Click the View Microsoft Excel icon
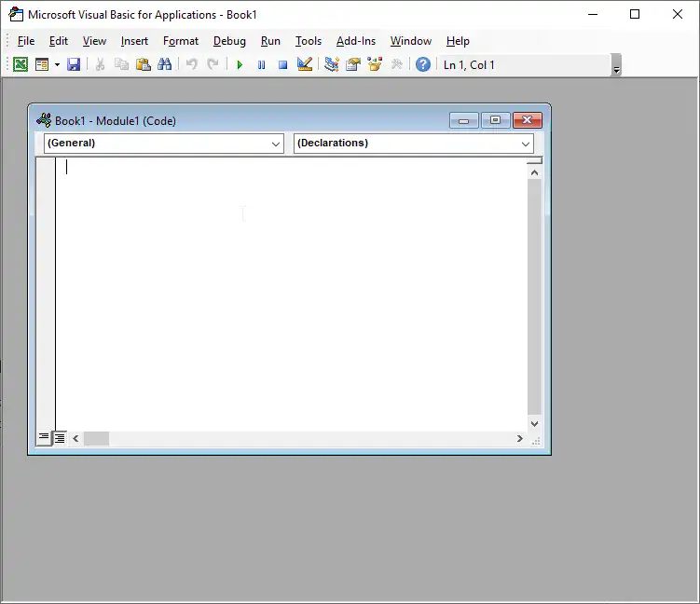This screenshot has height=604, width=700. 20,64
